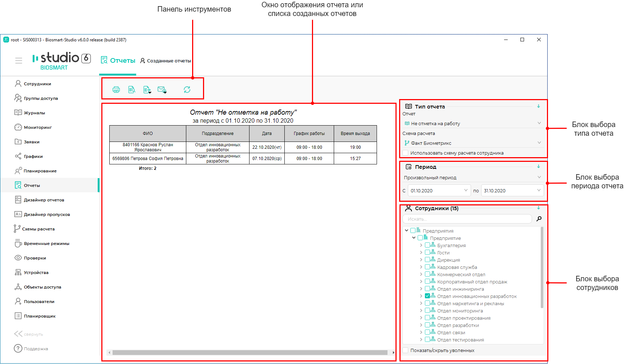Open Устройства section

coord(36,273)
